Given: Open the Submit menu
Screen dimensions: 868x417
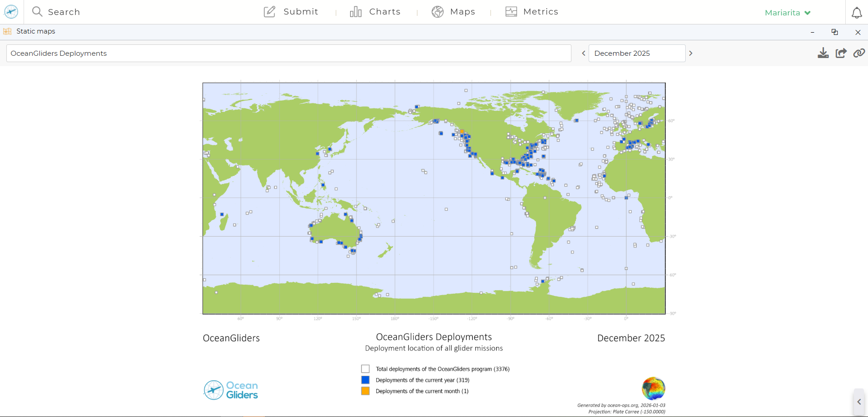Looking at the screenshot, I should click(291, 12).
